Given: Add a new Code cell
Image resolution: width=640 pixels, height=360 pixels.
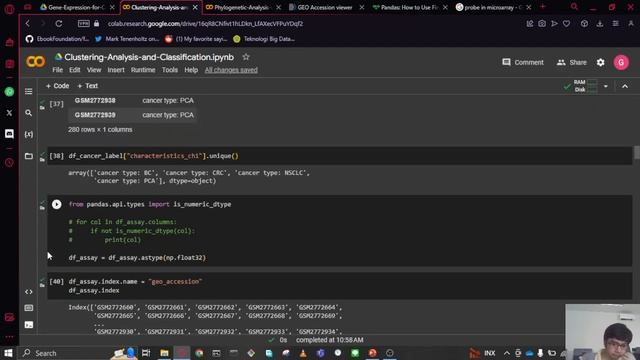Looking at the screenshot, I should click(58, 86).
